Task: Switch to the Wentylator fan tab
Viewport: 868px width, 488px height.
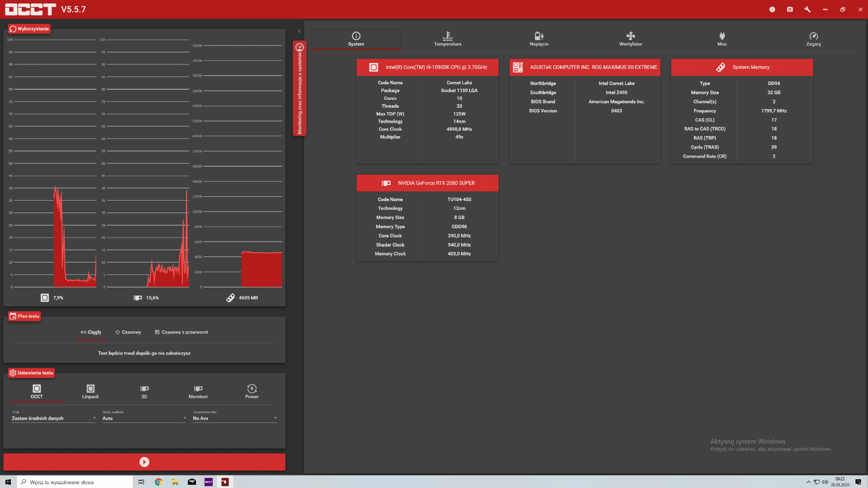Action: pyautogui.click(x=630, y=39)
